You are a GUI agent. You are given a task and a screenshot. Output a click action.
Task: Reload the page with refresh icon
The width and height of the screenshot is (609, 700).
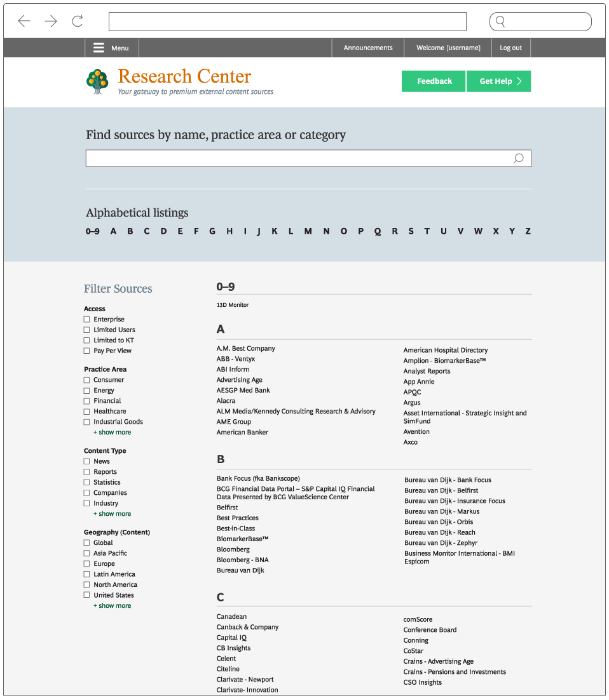tap(78, 21)
